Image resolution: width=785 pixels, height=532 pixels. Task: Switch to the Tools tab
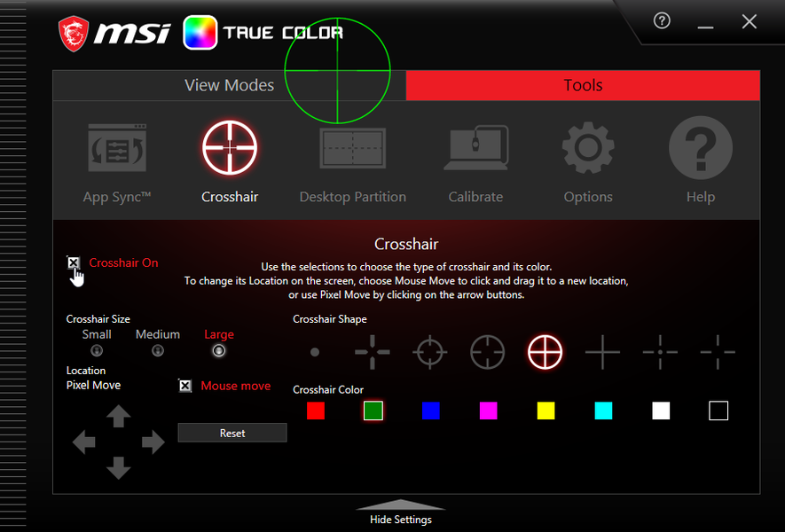click(583, 86)
